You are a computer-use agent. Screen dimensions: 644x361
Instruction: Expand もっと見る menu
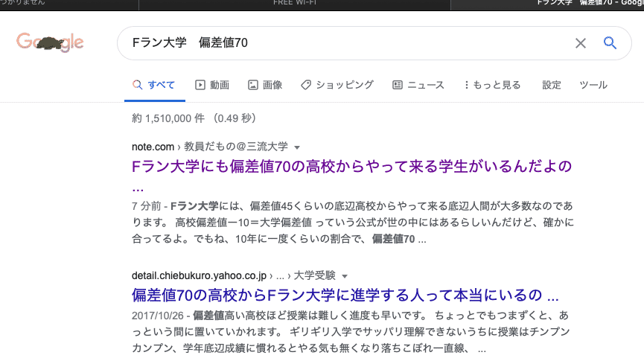[x=492, y=85]
